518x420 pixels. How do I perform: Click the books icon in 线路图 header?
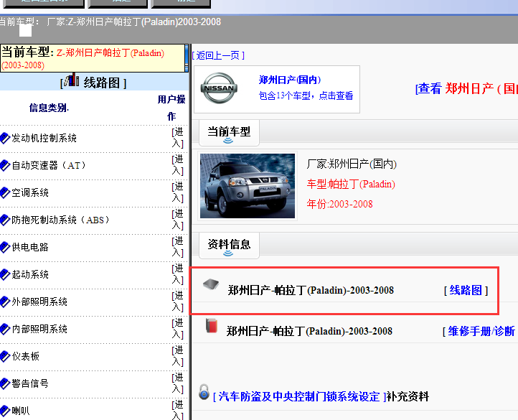(x=72, y=80)
